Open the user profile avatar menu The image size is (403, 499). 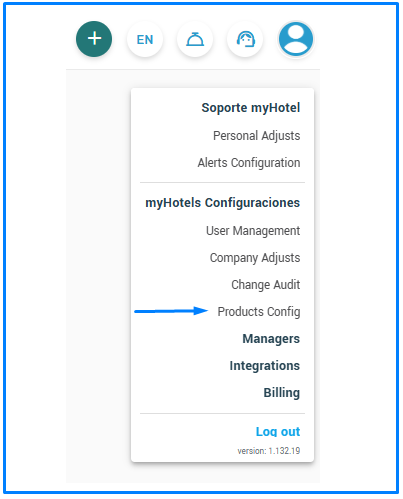296,39
